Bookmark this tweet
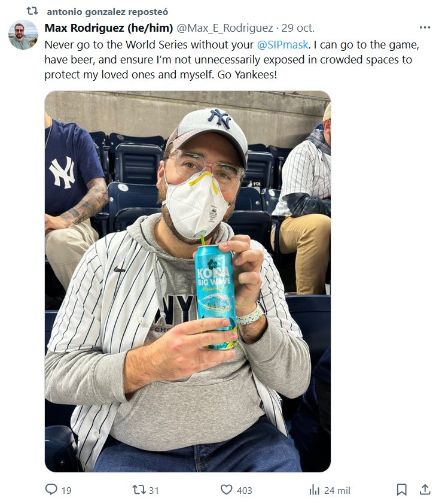Screen dimensions: 439x504 [401, 490]
